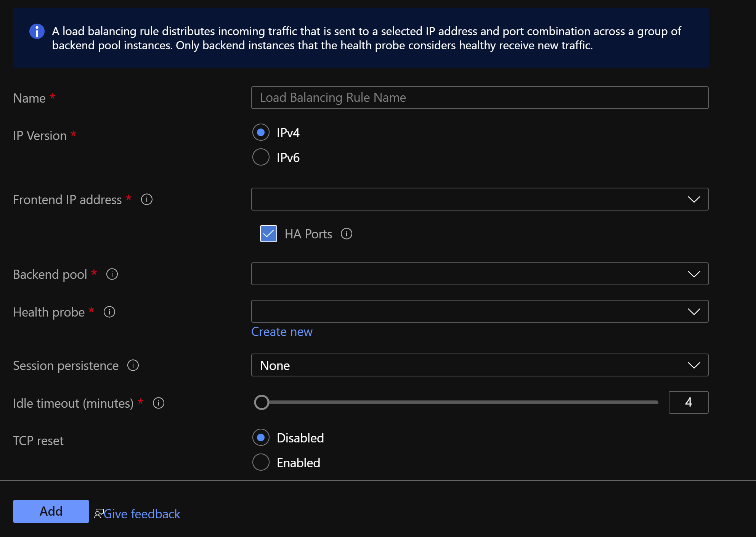Click the Add button
This screenshot has width=756, height=537.
50,511
